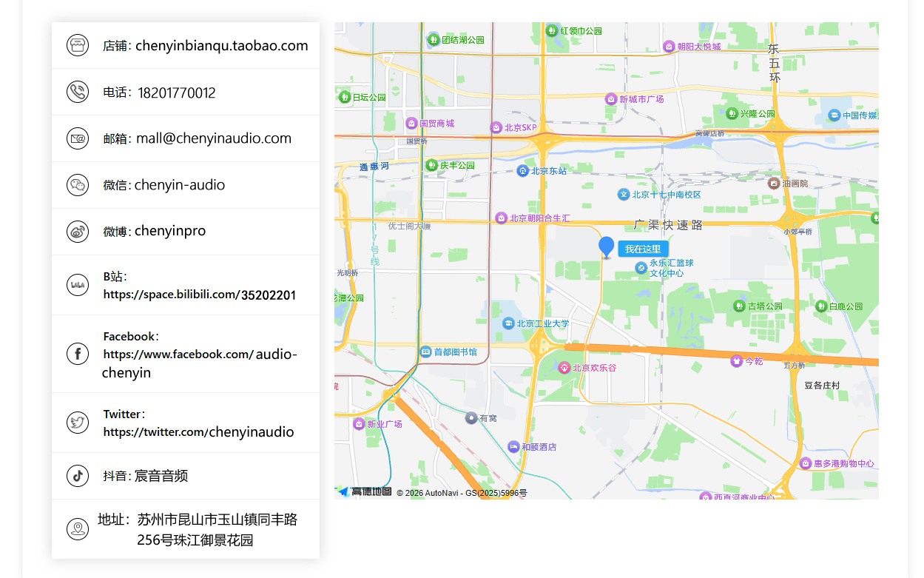Click the 新城市广场 label on map
Image resolution: width=924 pixels, height=578 pixels.
[641, 99]
